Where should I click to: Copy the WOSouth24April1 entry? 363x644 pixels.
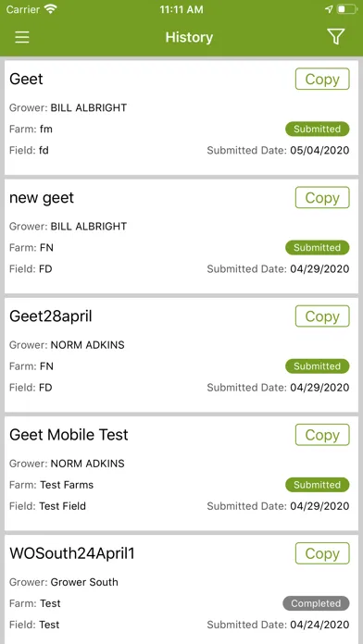322,553
